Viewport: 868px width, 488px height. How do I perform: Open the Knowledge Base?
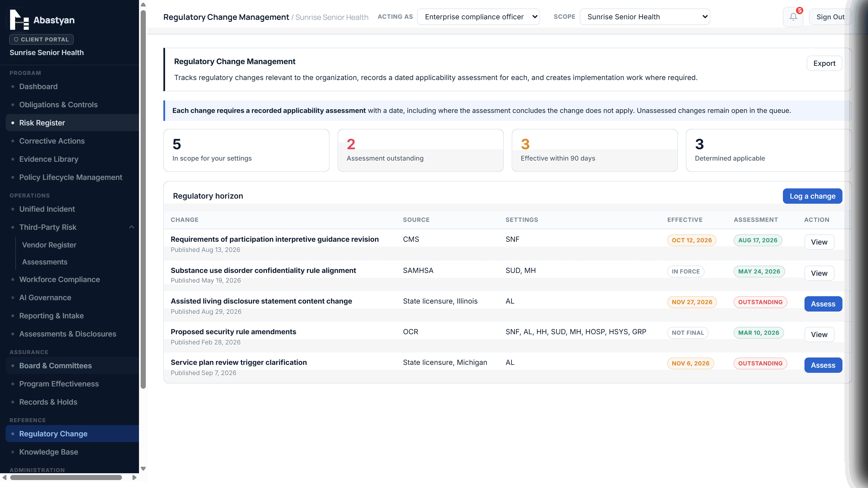click(72, 452)
